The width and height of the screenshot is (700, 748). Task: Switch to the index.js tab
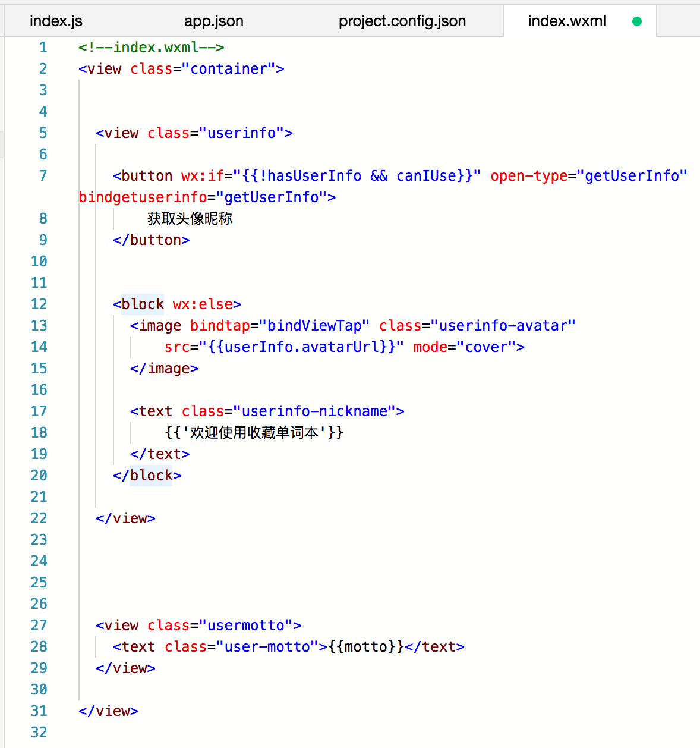click(56, 21)
